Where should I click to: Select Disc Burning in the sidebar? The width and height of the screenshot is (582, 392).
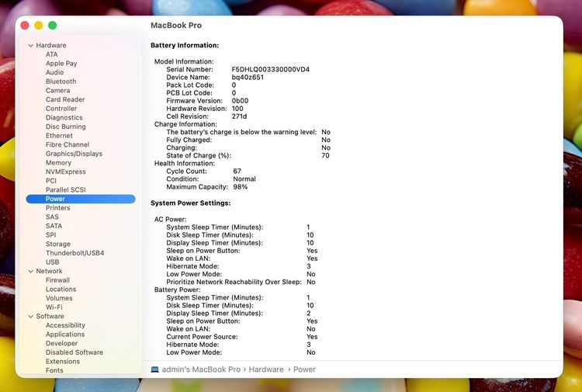(65, 127)
